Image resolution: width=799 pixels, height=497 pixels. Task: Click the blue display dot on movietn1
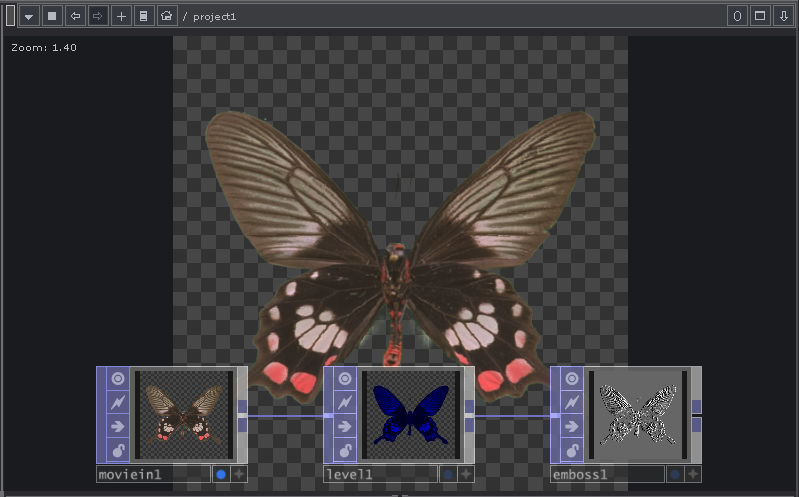(221, 474)
